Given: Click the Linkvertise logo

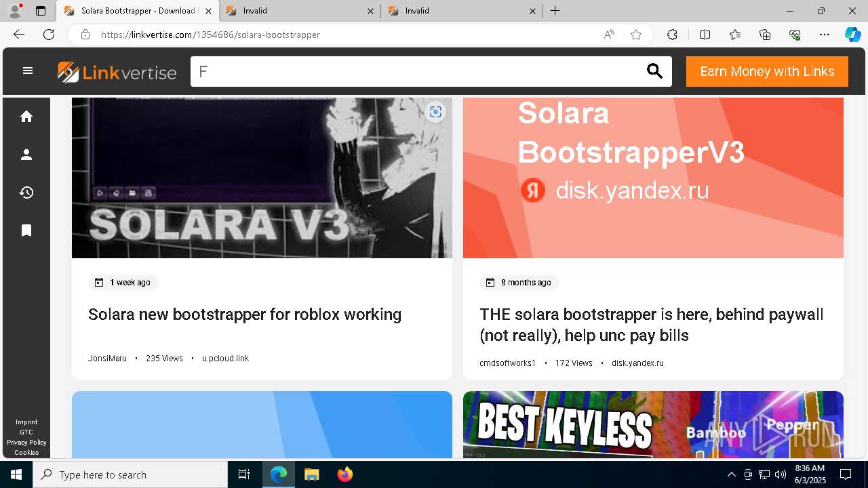Looking at the screenshot, I should pos(117,72).
